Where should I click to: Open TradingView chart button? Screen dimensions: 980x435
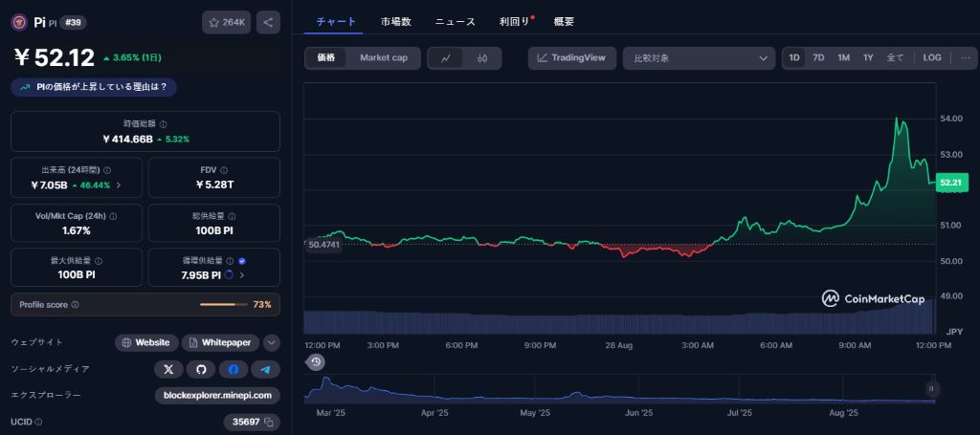tap(572, 58)
